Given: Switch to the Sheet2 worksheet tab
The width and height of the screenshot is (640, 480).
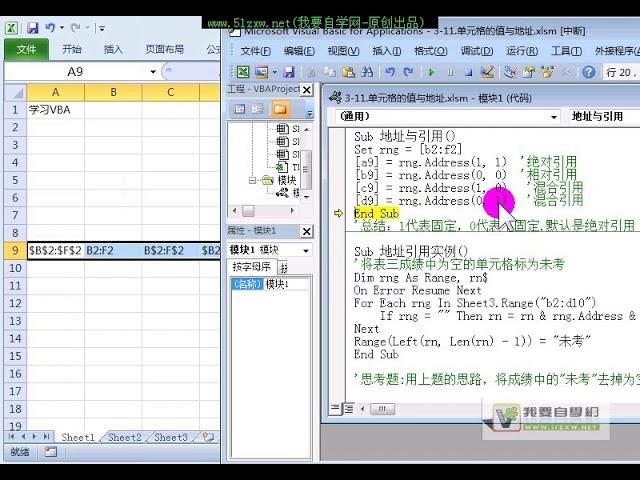Looking at the screenshot, I should pyautogui.click(x=124, y=438).
